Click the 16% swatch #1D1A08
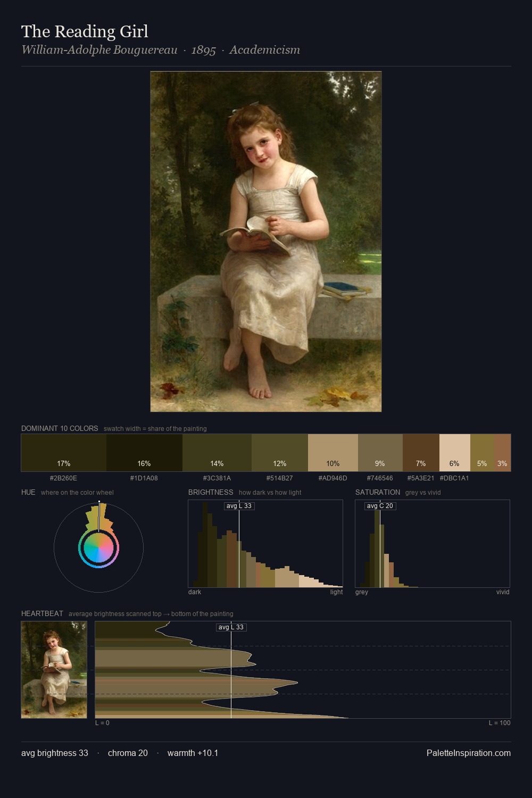Viewport: 532px width, 798px height. click(144, 453)
